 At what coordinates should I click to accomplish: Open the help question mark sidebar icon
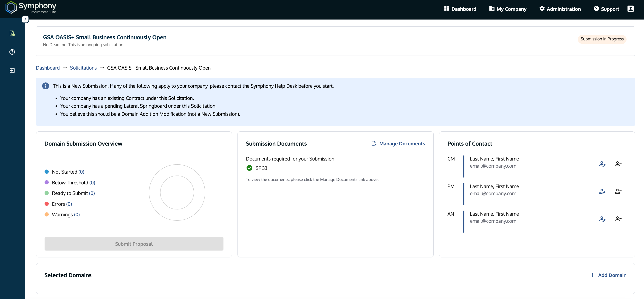12,52
